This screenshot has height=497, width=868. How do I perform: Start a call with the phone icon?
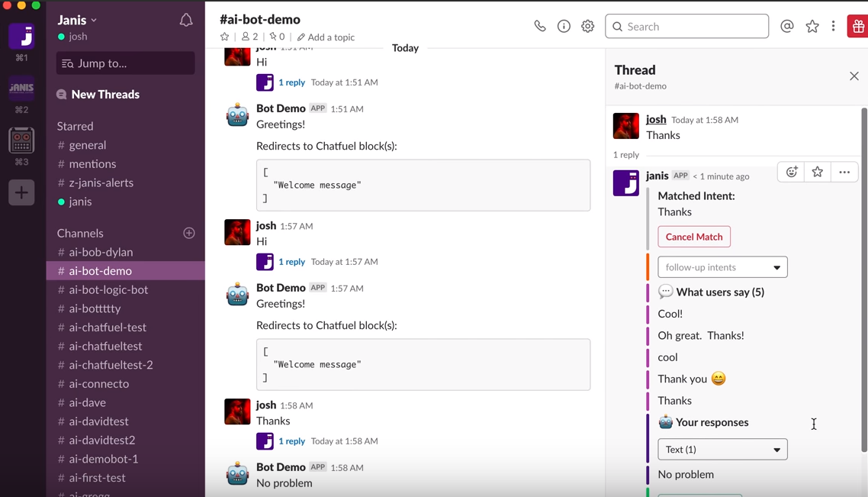(540, 26)
